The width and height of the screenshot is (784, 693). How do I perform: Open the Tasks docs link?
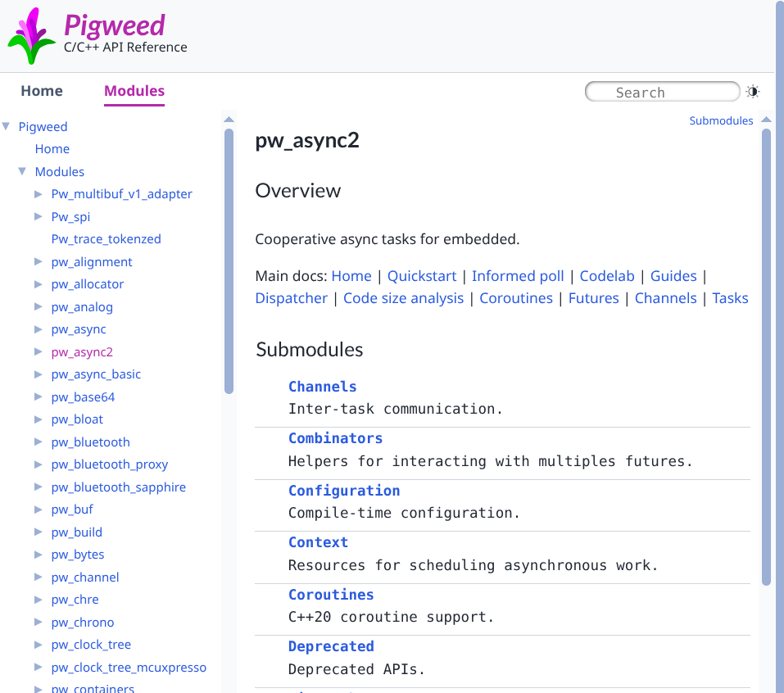[730, 298]
